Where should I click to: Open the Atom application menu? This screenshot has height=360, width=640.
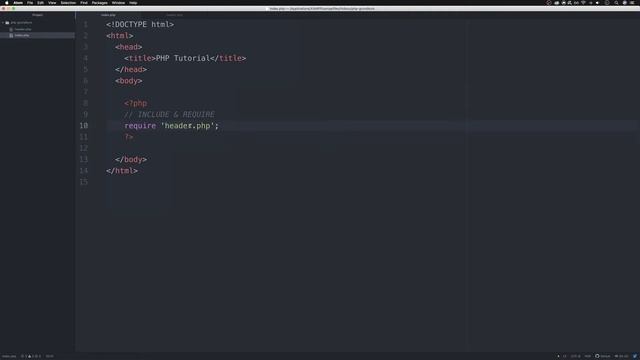tap(18, 2)
